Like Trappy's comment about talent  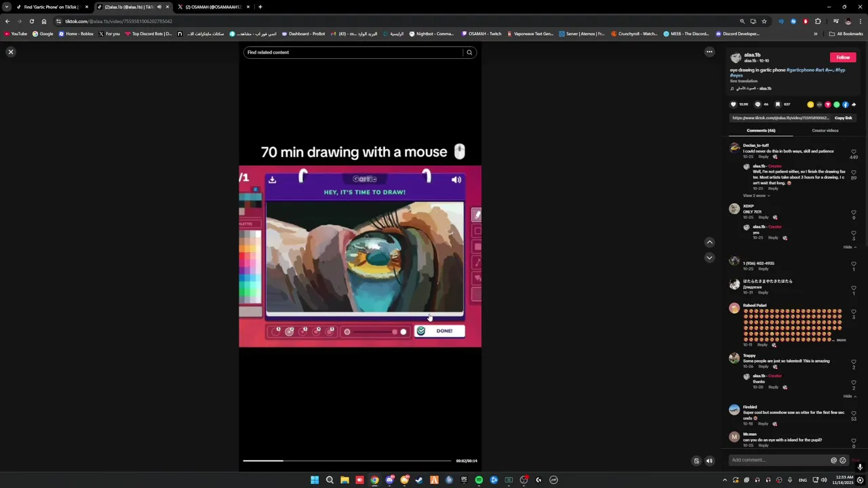(853, 362)
